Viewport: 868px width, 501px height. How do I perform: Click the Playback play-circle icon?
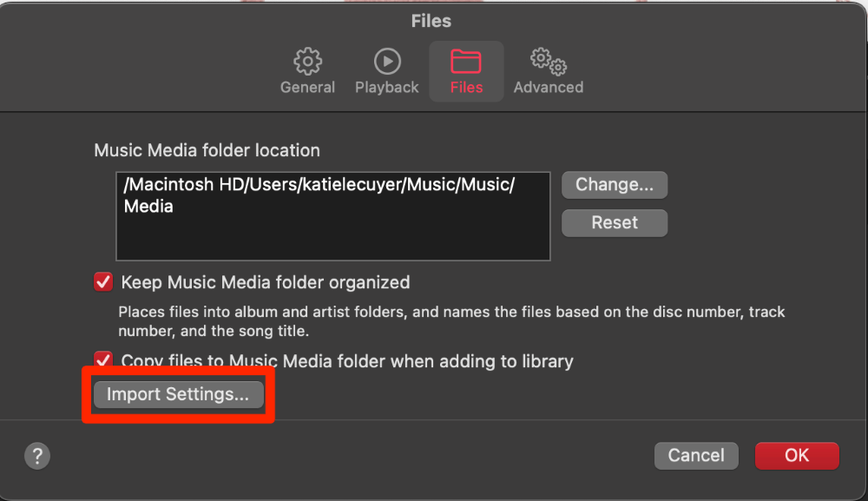pyautogui.click(x=386, y=62)
